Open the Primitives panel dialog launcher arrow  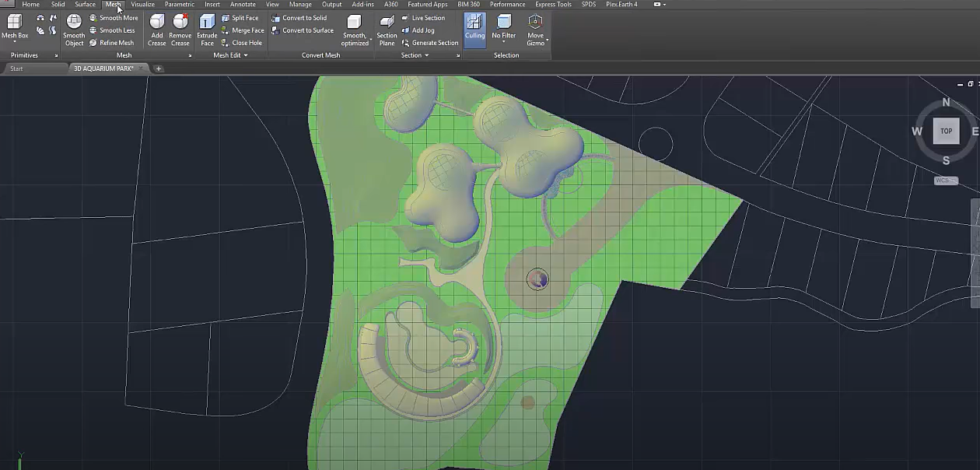[56, 55]
